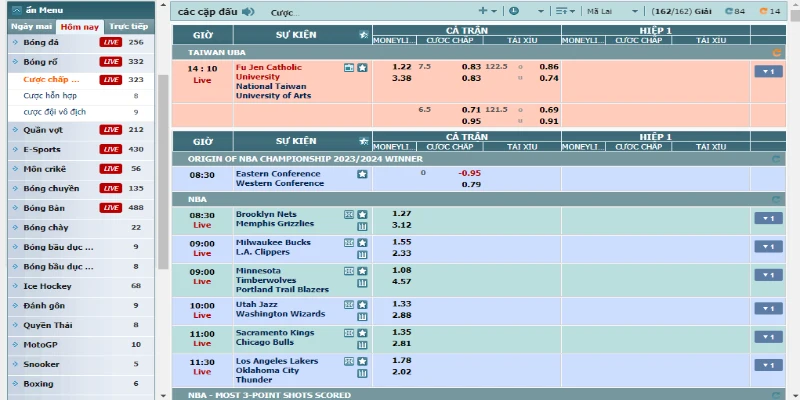Click the sidebar vertical scrollbar thumb
800x400 pixels.
click(x=163, y=172)
